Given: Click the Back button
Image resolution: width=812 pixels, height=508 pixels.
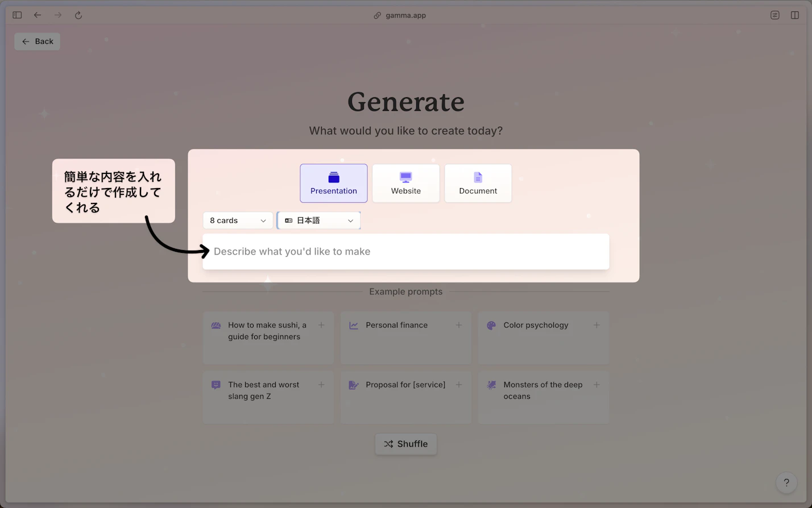Looking at the screenshot, I should coord(38,41).
